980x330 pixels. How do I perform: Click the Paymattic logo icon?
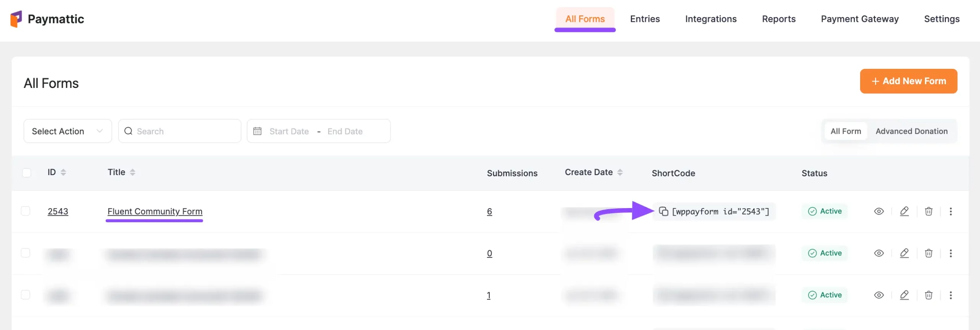[16, 19]
